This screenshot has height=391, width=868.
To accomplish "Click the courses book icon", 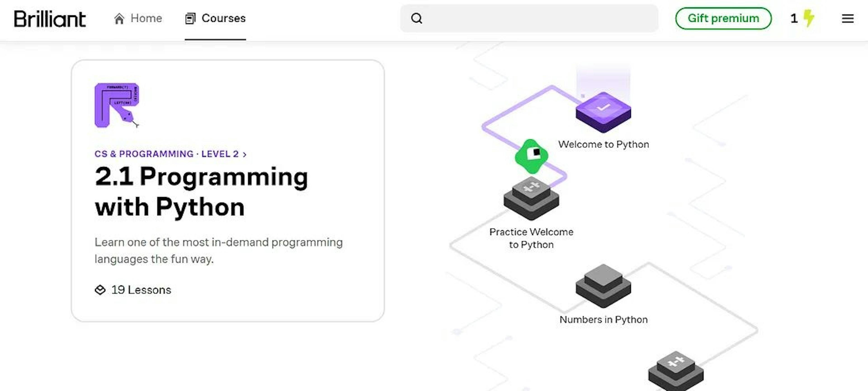I will [190, 19].
